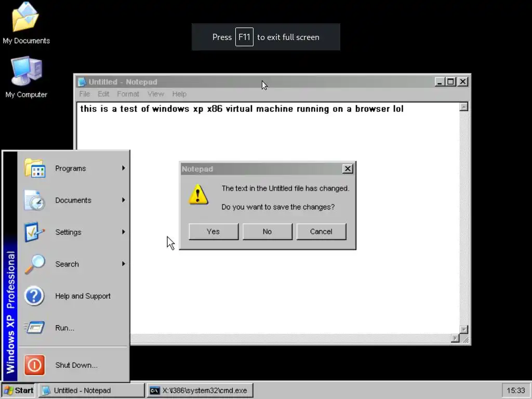
Task: Maximize the Untitled - Notepad window
Action: [450, 82]
